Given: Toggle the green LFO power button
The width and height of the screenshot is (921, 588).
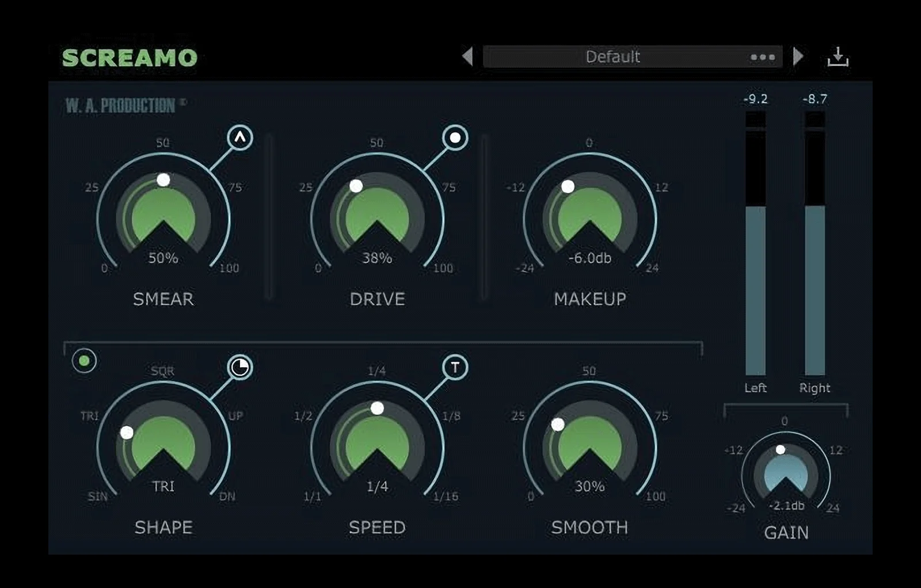Looking at the screenshot, I should (85, 361).
